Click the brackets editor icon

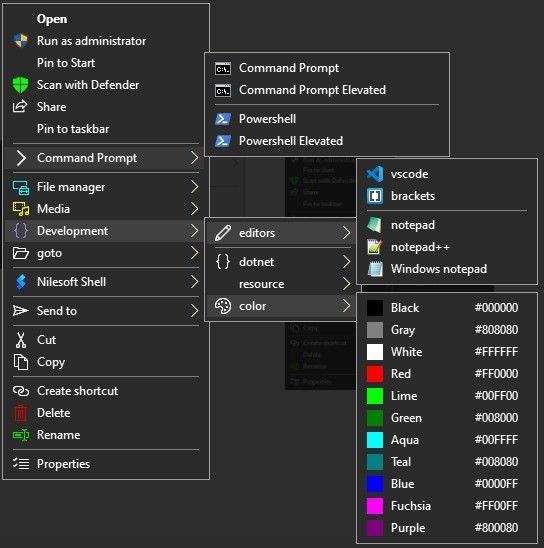click(375, 196)
